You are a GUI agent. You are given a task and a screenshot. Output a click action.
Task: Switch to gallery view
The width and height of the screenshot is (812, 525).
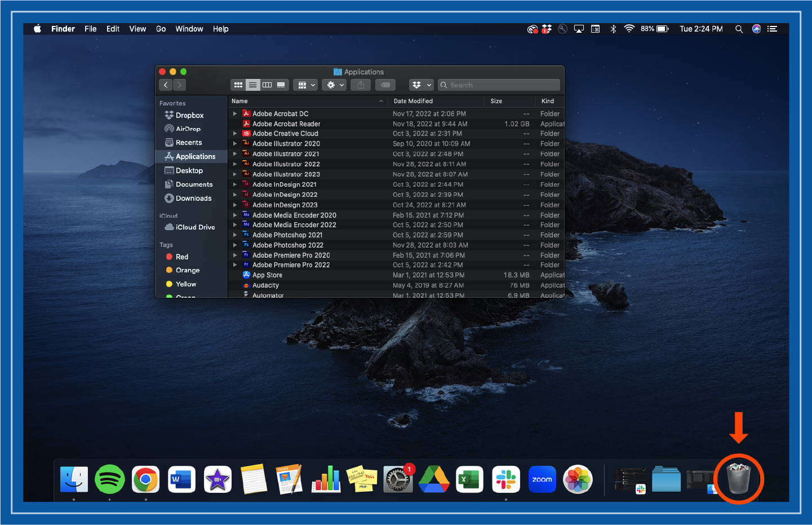tap(281, 85)
